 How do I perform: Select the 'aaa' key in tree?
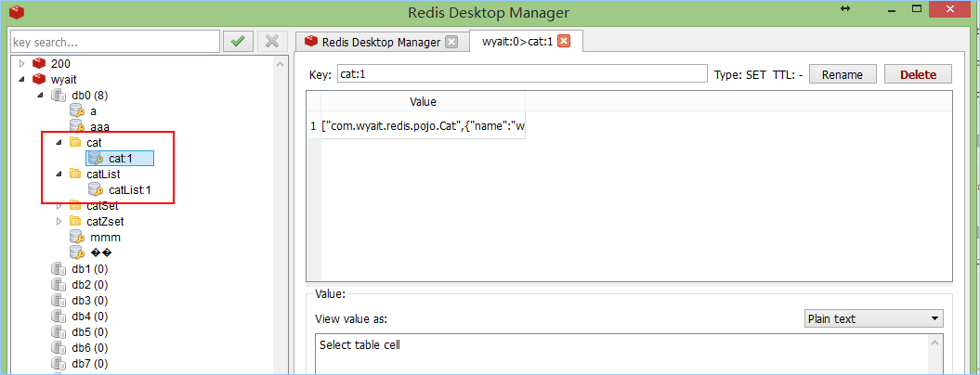[x=100, y=127]
